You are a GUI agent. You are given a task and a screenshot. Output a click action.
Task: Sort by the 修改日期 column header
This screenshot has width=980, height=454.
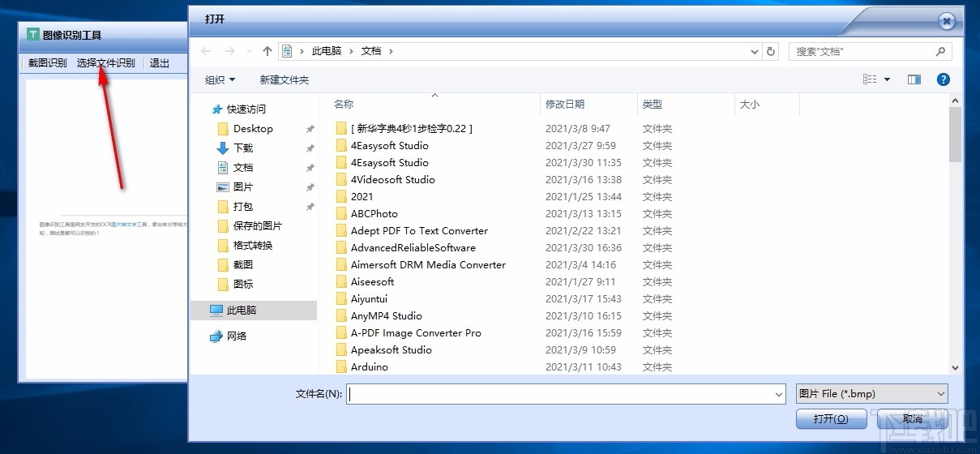click(x=565, y=105)
